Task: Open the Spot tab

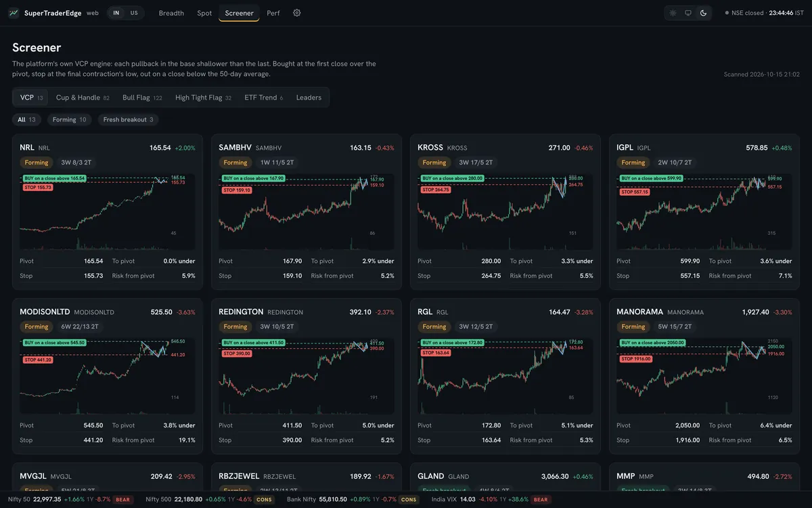Action: 204,13
